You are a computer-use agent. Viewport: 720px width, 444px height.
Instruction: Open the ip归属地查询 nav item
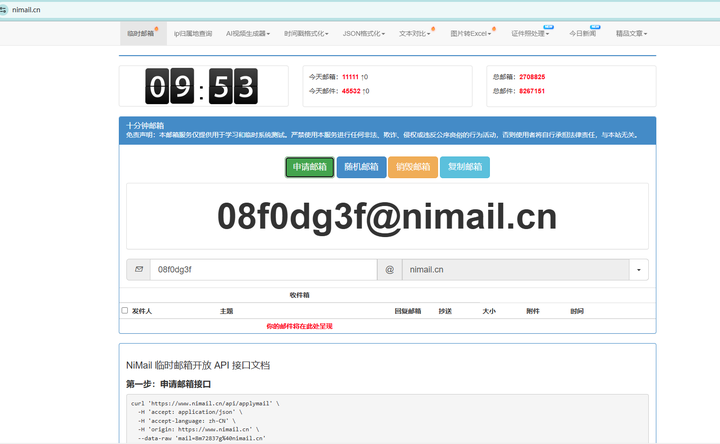[193, 33]
